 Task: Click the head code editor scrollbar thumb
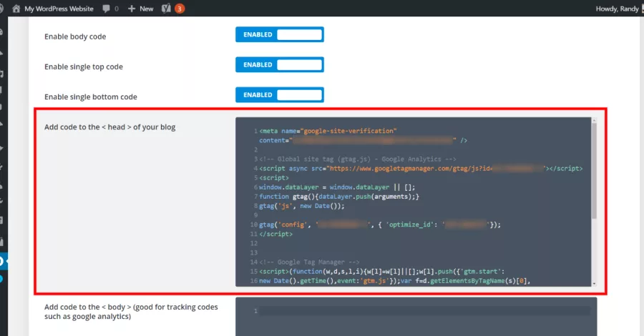click(x=594, y=170)
